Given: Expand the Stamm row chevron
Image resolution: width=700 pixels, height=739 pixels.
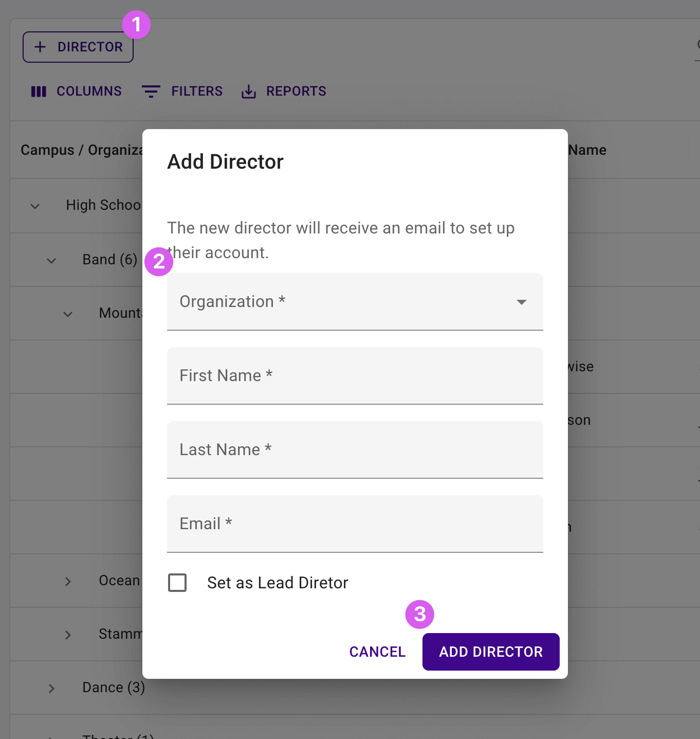Looking at the screenshot, I should pos(68,635).
